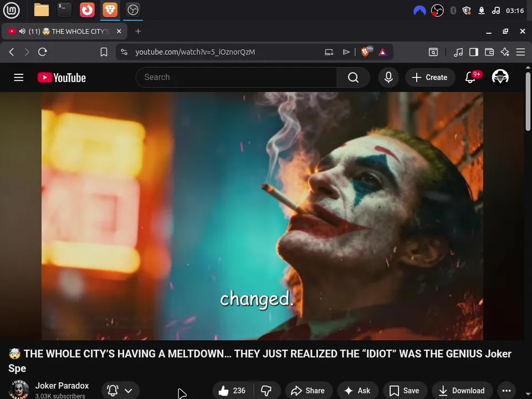Viewport: 532px width, 399px height.
Task: Like the video with 236 likes
Action: 232,391
